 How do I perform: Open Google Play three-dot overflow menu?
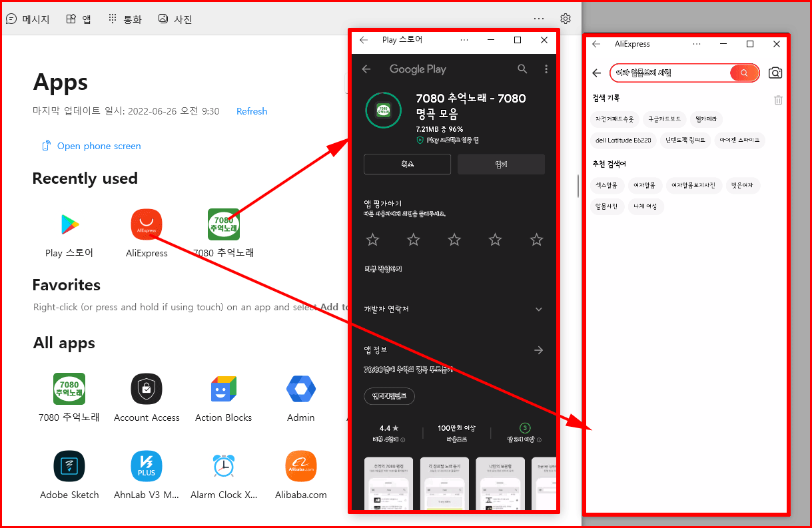click(546, 69)
